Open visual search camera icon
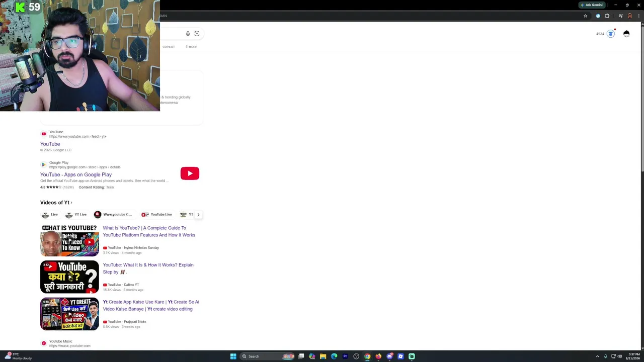This screenshot has width=644, height=362. click(x=197, y=34)
